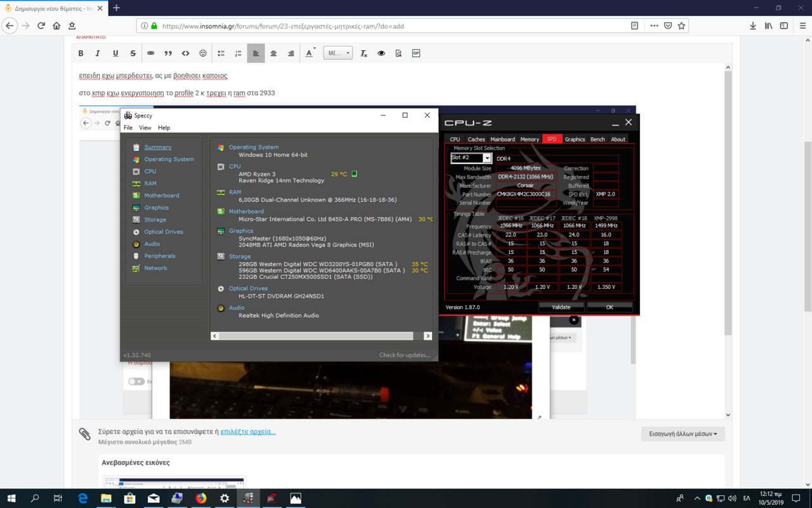The height and width of the screenshot is (508, 812).
Task: Select RAM in Speccy sidebar
Action: pyautogui.click(x=150, y=184)
